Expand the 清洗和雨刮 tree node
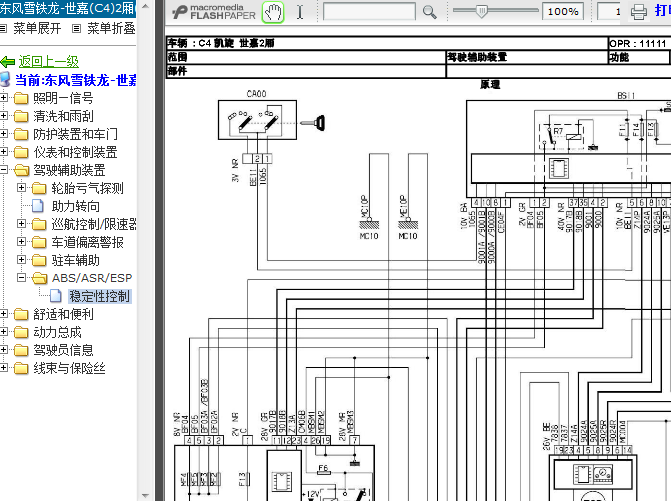 click(3, 116)
